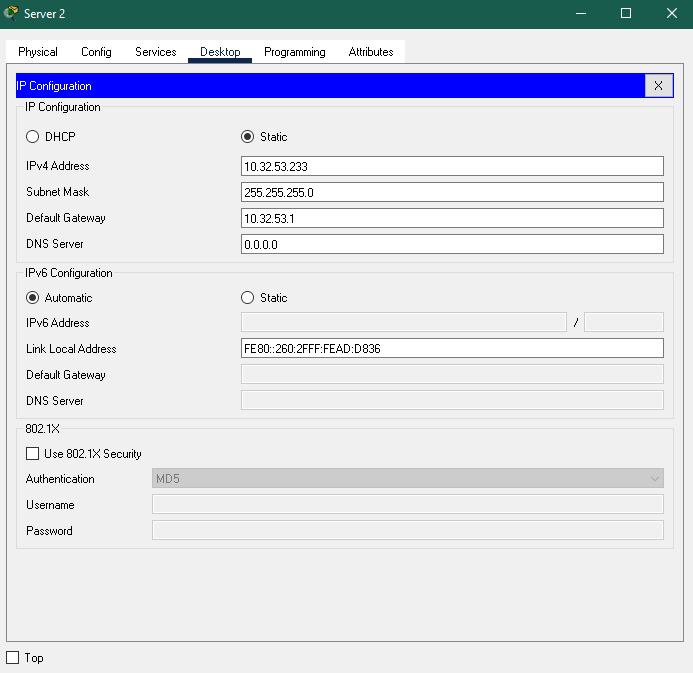This screenshot has height=673, width=693.
Task: Click the IPv6 prefix length field
Action: [624, 322]
